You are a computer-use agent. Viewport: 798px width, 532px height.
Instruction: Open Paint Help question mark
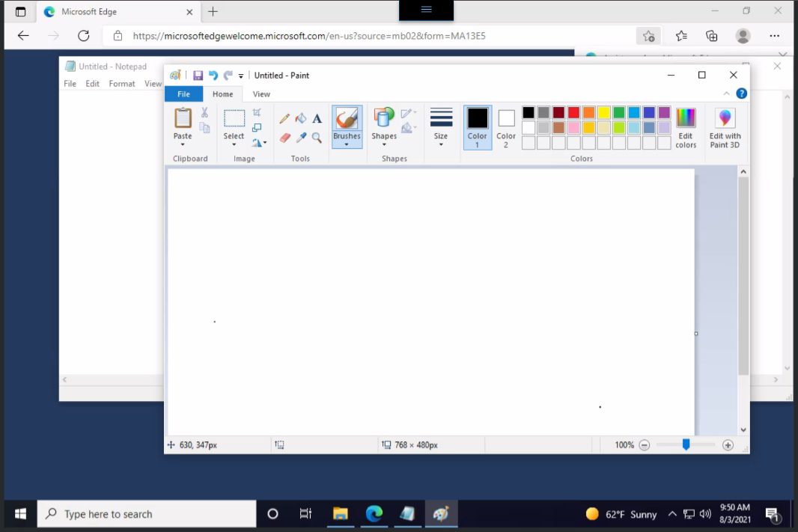point(741,94)
